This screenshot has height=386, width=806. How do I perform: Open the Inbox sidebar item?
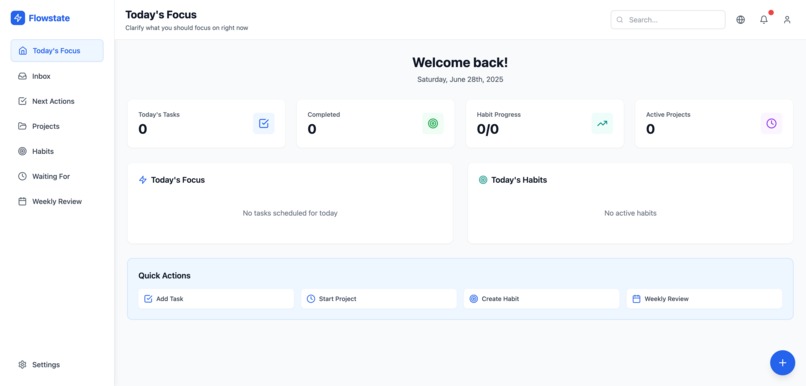coord(57,76)
